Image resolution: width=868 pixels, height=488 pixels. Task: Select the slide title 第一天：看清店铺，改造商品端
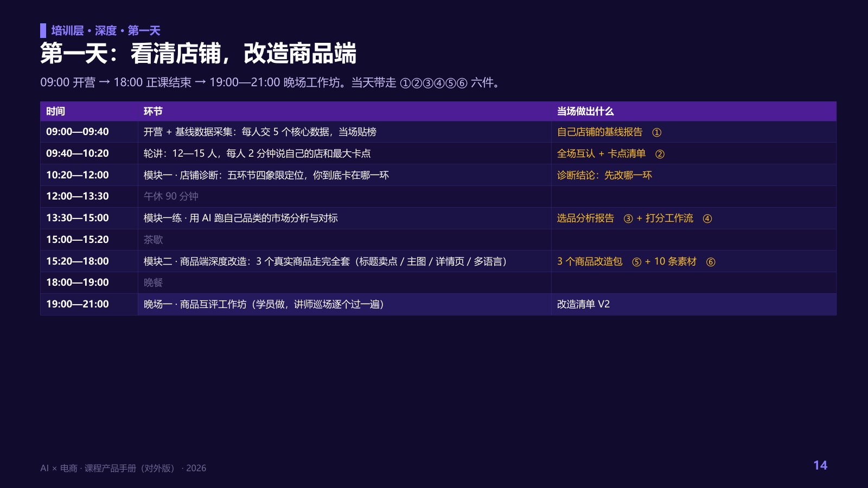(x=198, y=53)
